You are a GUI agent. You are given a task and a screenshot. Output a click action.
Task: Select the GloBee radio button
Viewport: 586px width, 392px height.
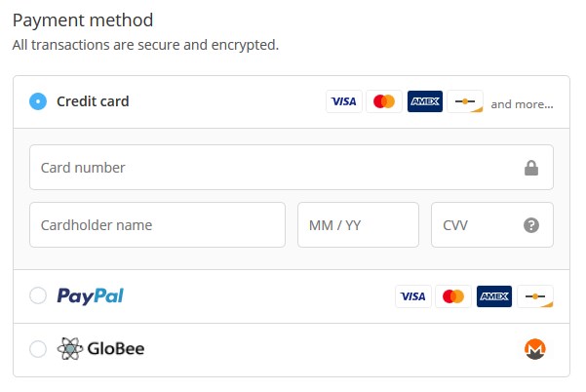click(38, 349)
